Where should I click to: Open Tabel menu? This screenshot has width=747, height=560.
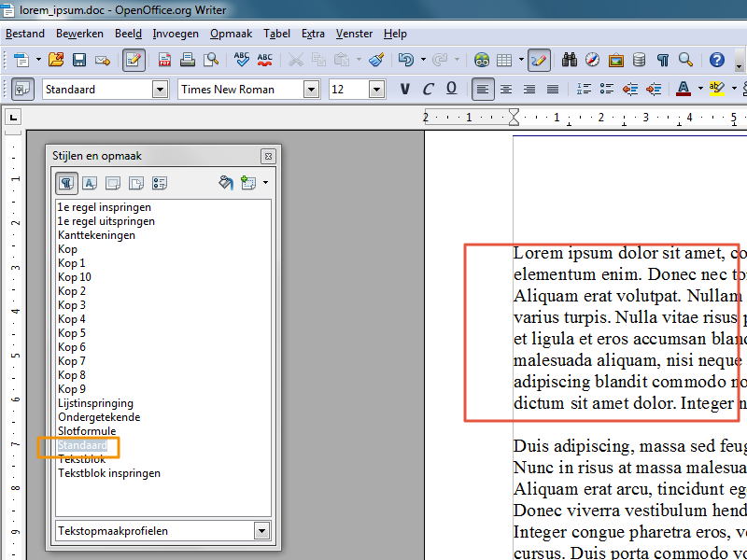click(276, 34)
